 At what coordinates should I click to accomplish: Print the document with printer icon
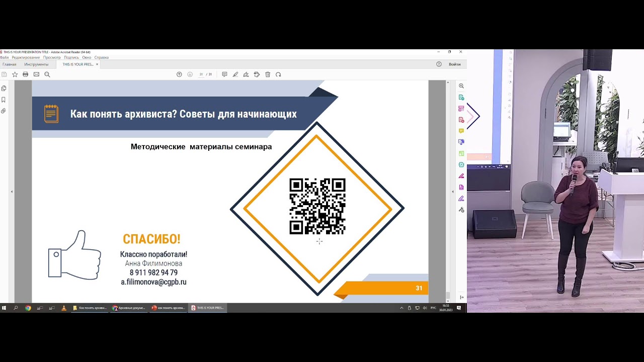tap(26, 74)
